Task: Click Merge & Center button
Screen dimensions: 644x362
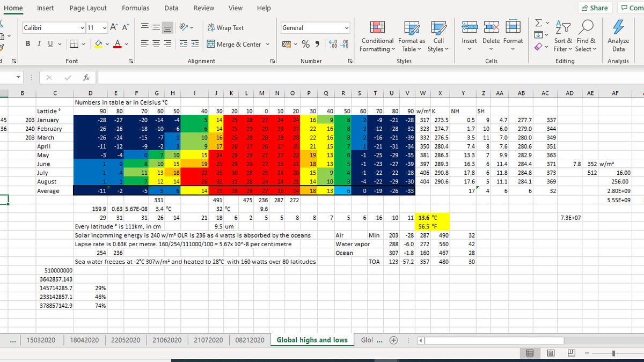Action: 234,45
